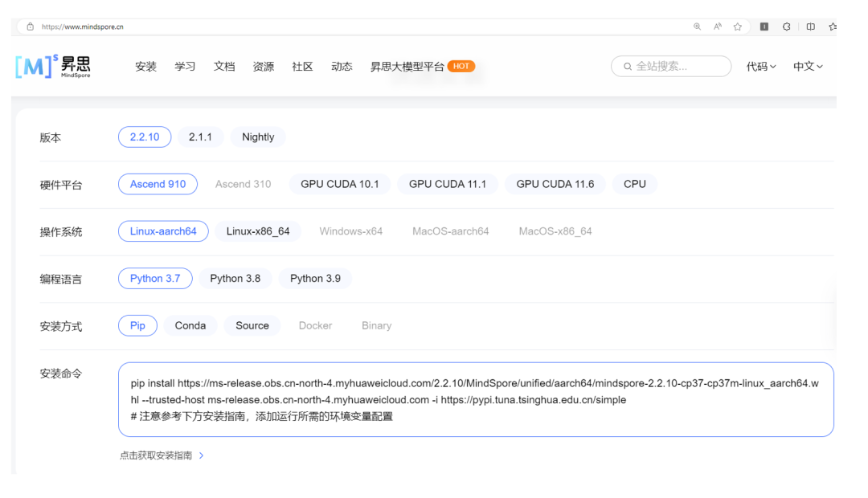Bookmark this page with the star icon
The image size is (868, 498).
pos(736,27)
